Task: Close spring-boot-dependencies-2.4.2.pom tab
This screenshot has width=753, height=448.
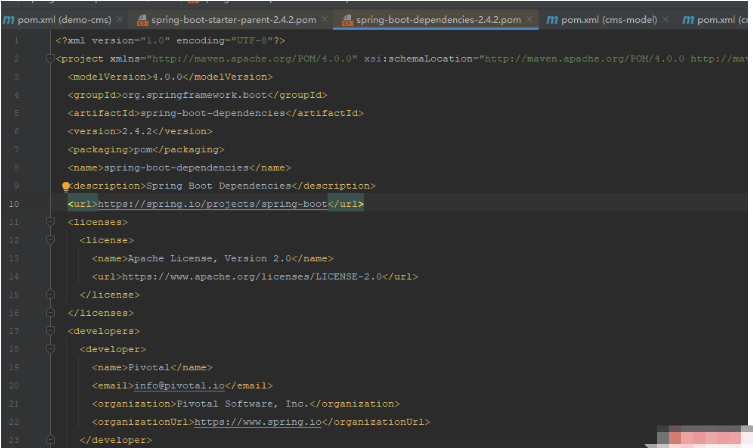Action: (x=529, y=19)
